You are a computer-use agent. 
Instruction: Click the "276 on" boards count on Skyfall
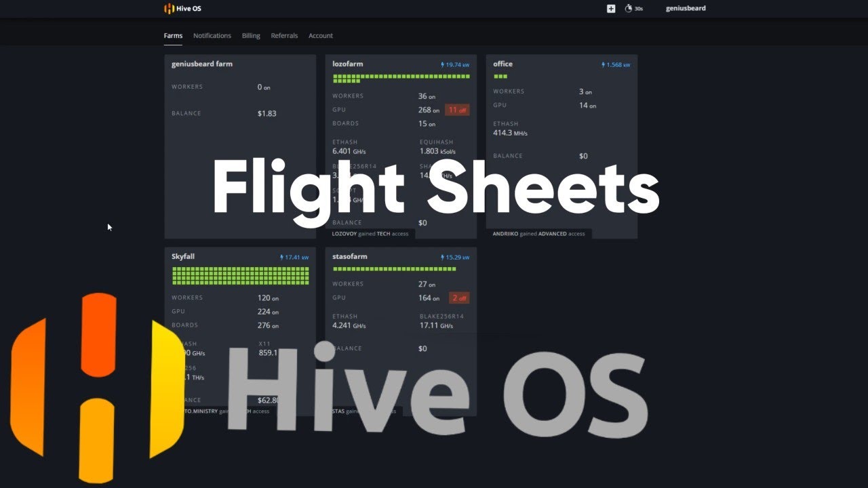point(269,326)
